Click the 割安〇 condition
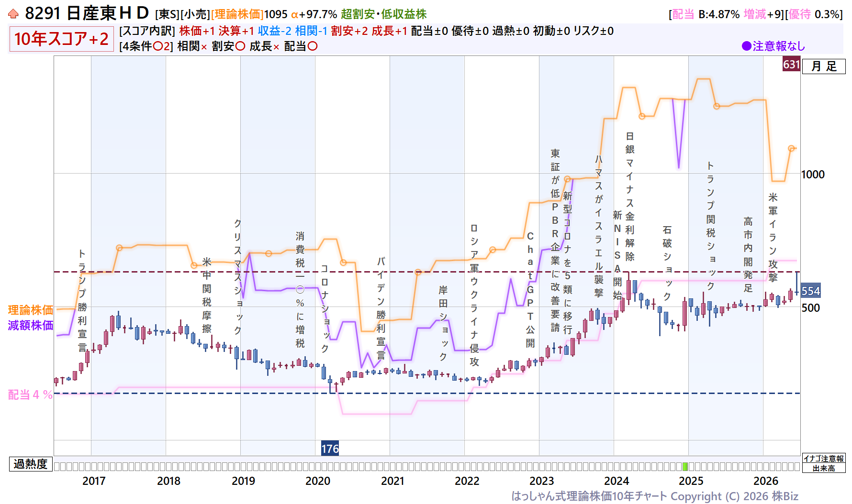 (x=228, y=46)
